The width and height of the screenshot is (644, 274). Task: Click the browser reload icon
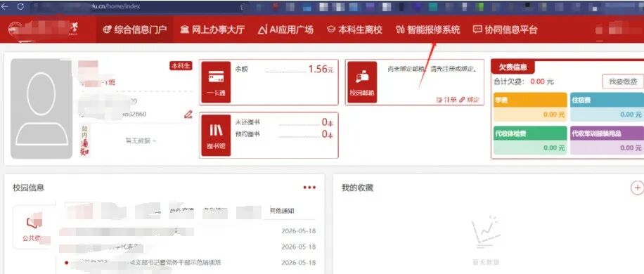coord(20,6)
